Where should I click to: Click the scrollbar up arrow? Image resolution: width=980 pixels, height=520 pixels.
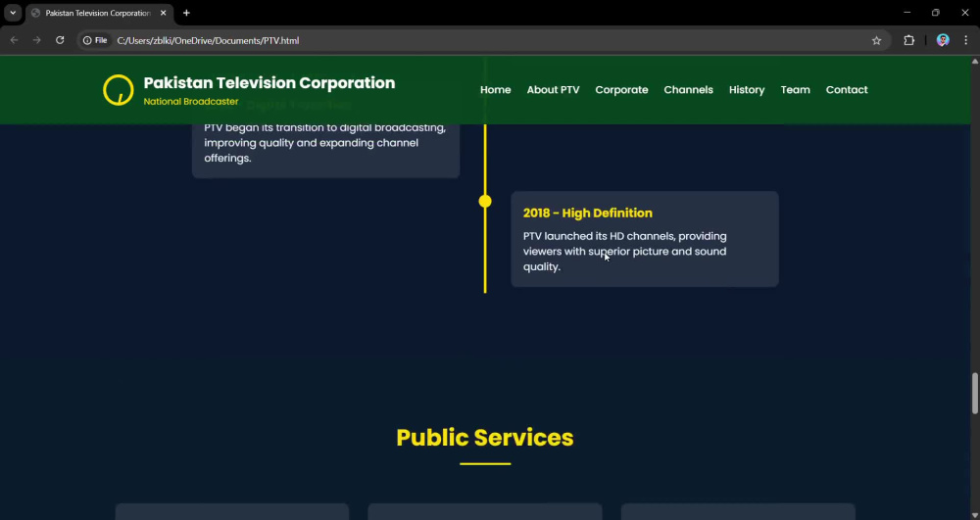click(x=974, y=61)
